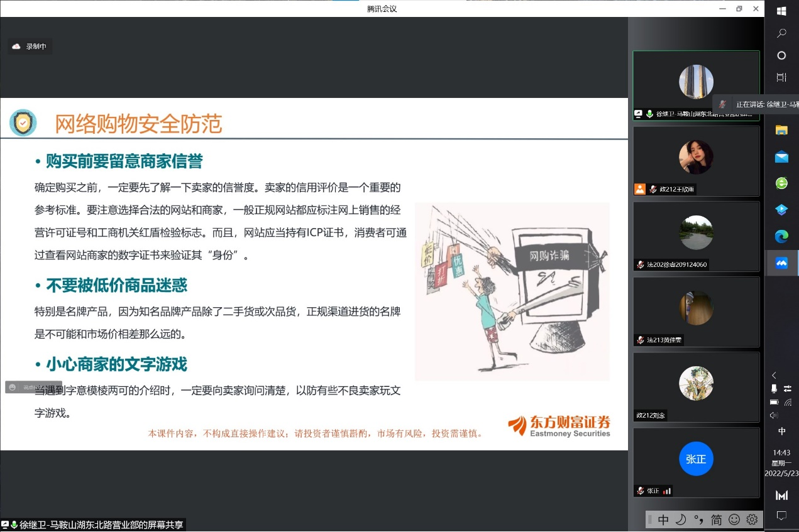Toggle IME Chinese/English mode 中 in toolbar

[x=663, y=519]
